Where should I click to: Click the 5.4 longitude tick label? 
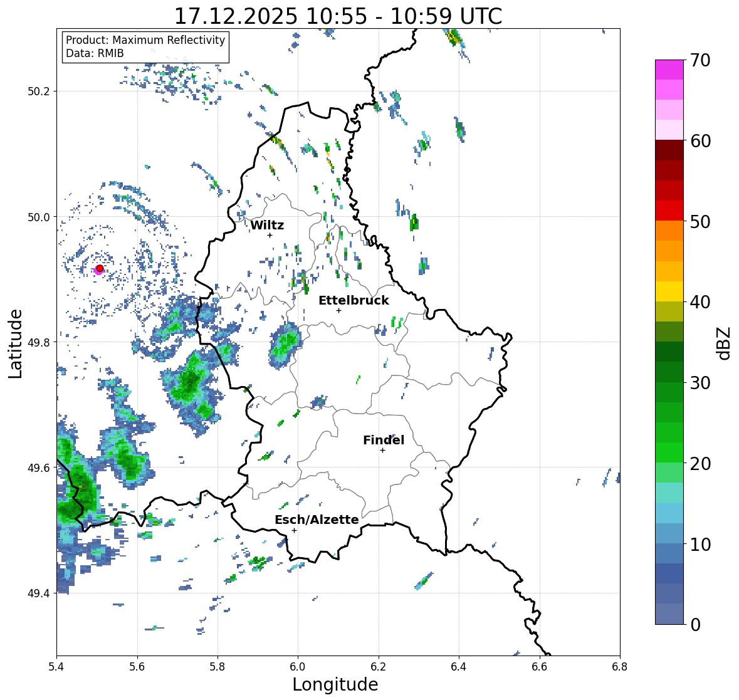click(56, 666)
